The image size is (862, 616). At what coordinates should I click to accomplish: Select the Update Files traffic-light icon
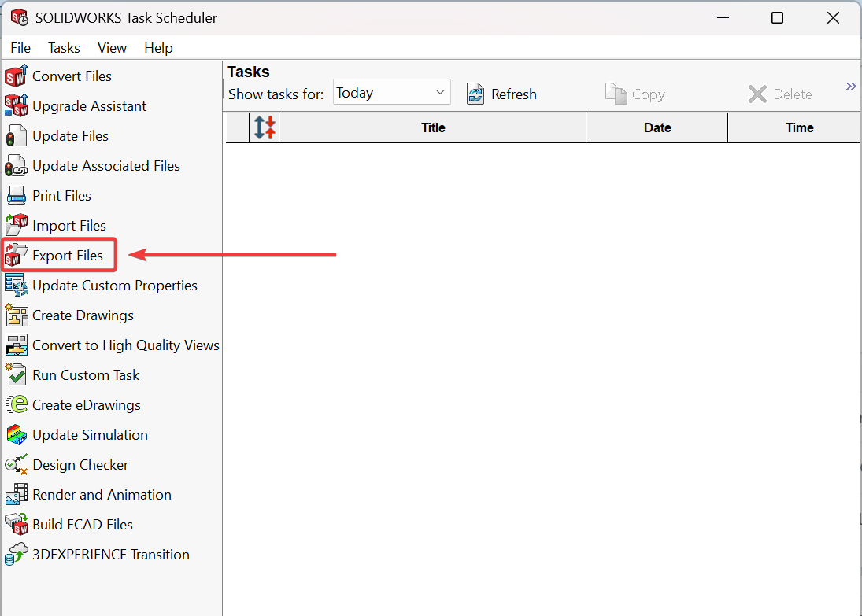16,136
